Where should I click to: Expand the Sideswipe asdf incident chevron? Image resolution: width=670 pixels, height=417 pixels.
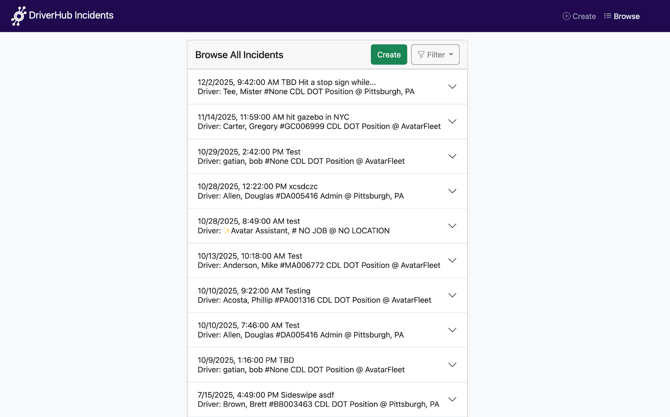(452, 399)
